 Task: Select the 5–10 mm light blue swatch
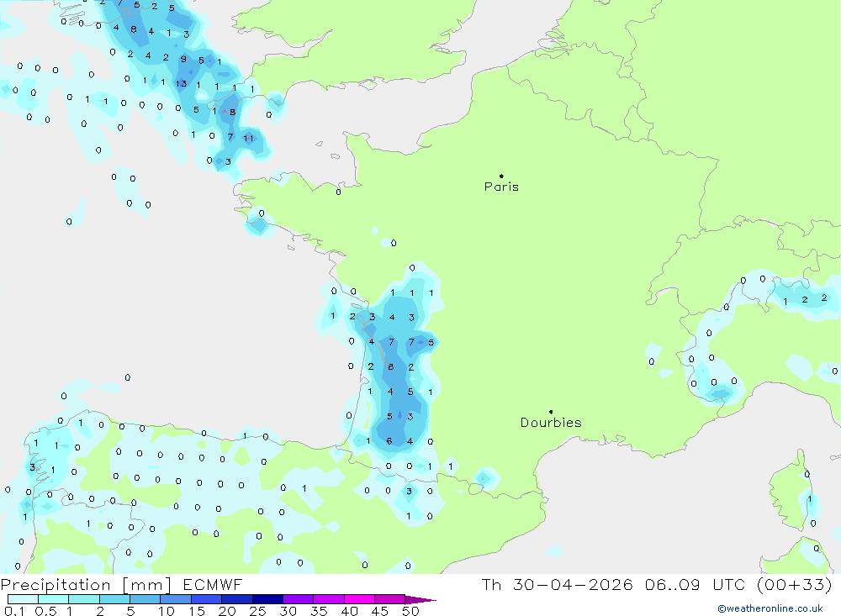(x=145, y=599)
